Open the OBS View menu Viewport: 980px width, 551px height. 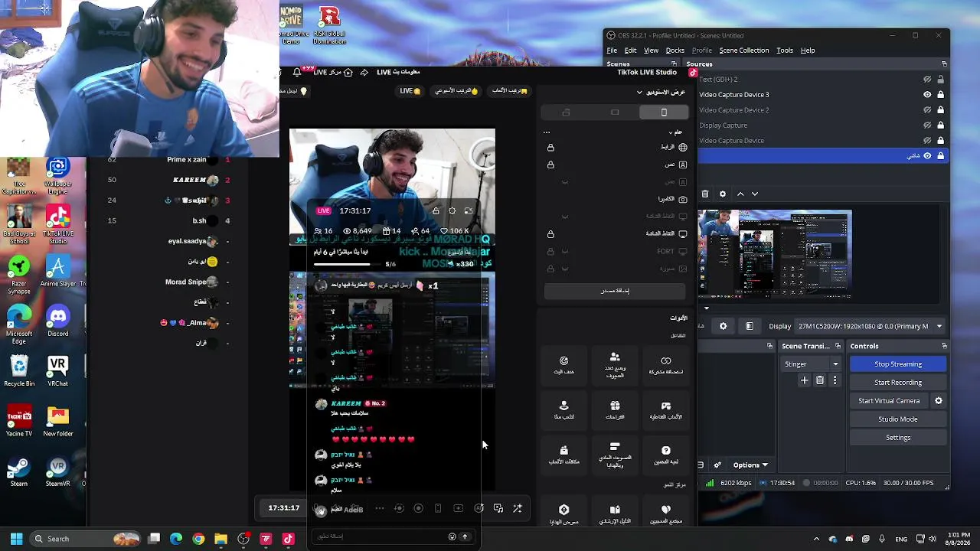tap(651, 51)
